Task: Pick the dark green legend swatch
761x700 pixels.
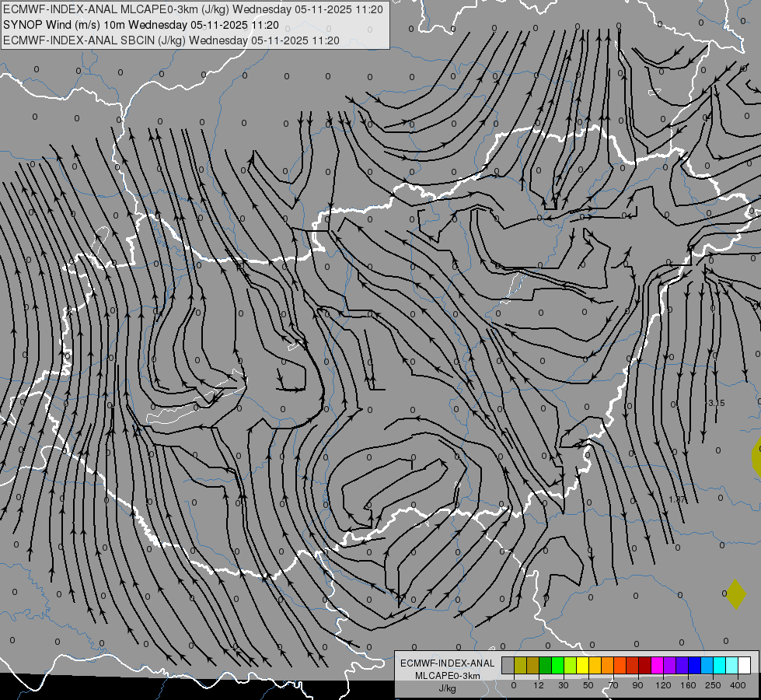Action: 545,666
